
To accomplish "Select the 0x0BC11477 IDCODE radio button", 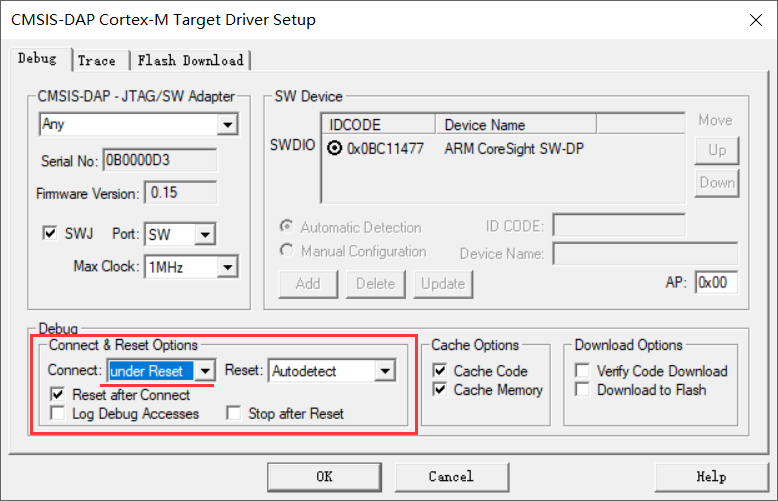I will (334, 149).
